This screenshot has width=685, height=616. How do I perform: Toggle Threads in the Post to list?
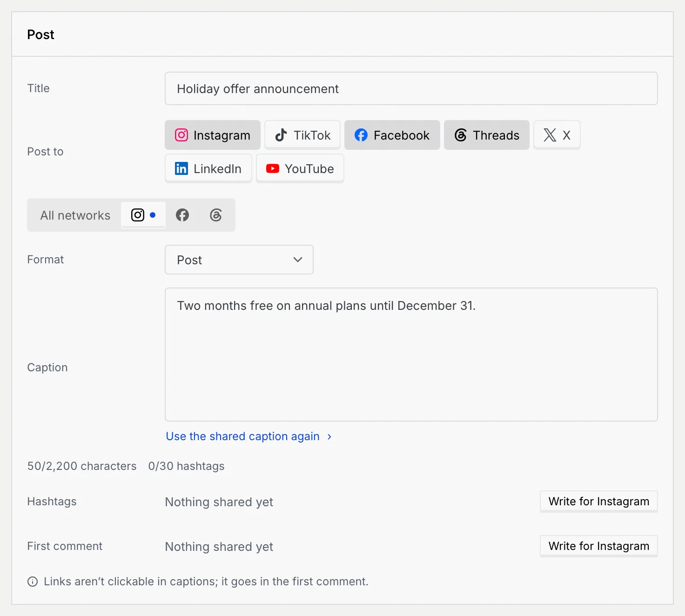pyautogui.click(x=487, y=135)
